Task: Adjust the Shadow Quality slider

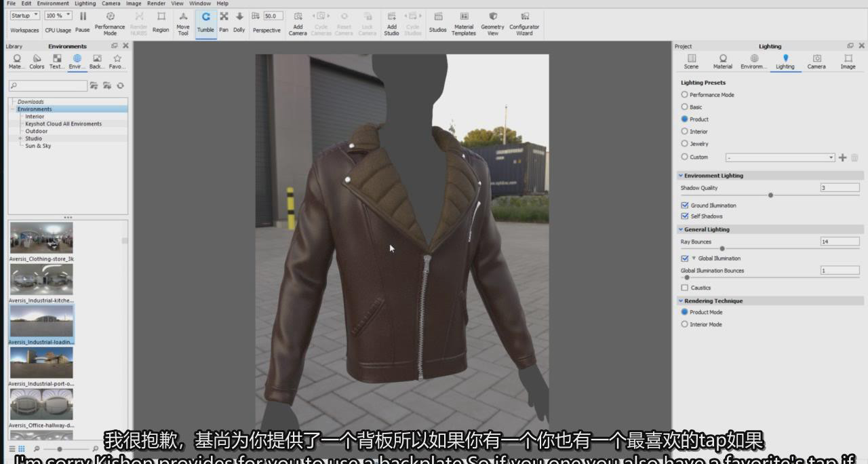Action: point(770,195)
